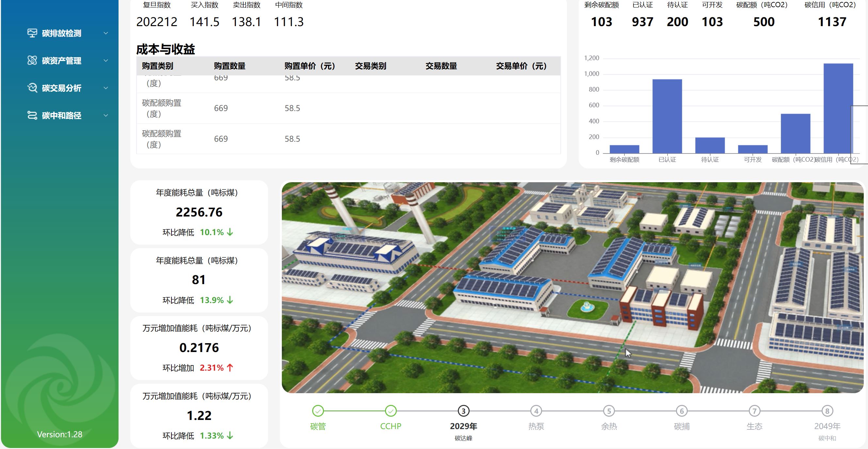Select step 4 circle for 热泵

[536, 411]
